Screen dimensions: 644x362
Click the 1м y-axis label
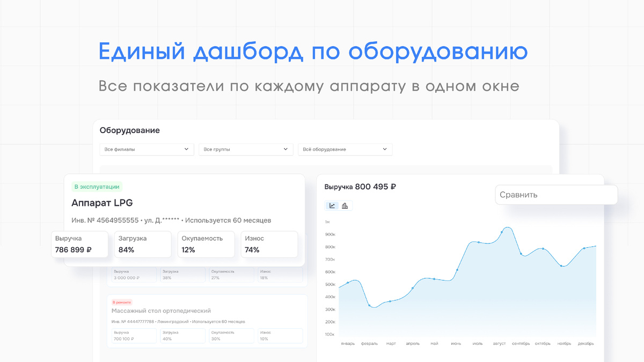coord(327,221)
